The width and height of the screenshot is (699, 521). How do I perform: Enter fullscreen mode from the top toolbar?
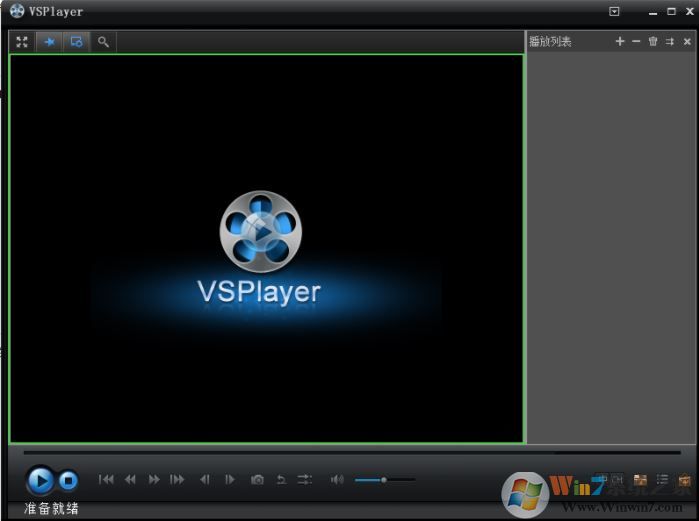22,42
